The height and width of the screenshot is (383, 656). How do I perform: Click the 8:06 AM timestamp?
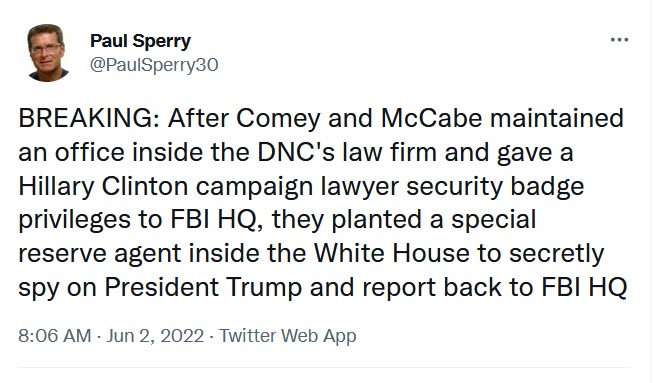click(x=54, y=336)
